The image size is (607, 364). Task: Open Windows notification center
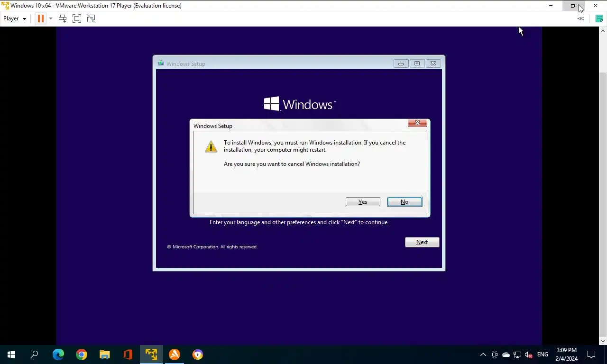pyautogui.click(x=591, y=355)
